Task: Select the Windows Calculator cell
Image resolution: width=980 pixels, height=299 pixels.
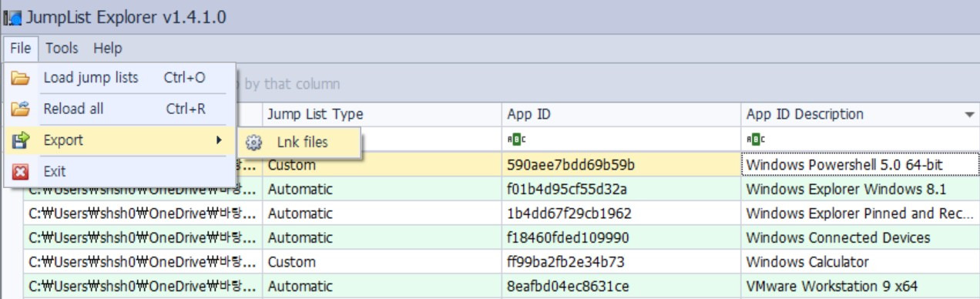Action: tap(860, 262)
